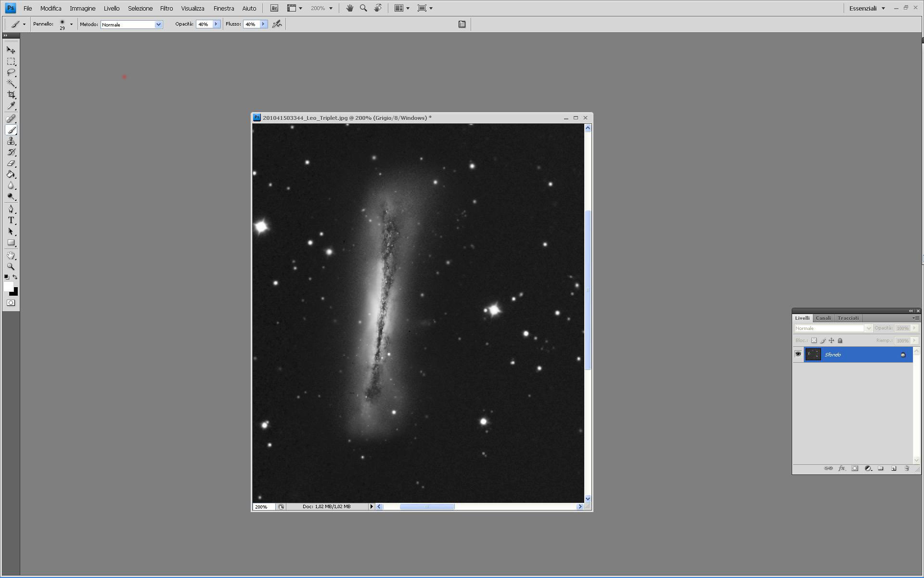The width and height of the screenshot is (924, 578).
Task: Open the Opacità slider arrow in options bar
Action: click(x=216, y=24)
